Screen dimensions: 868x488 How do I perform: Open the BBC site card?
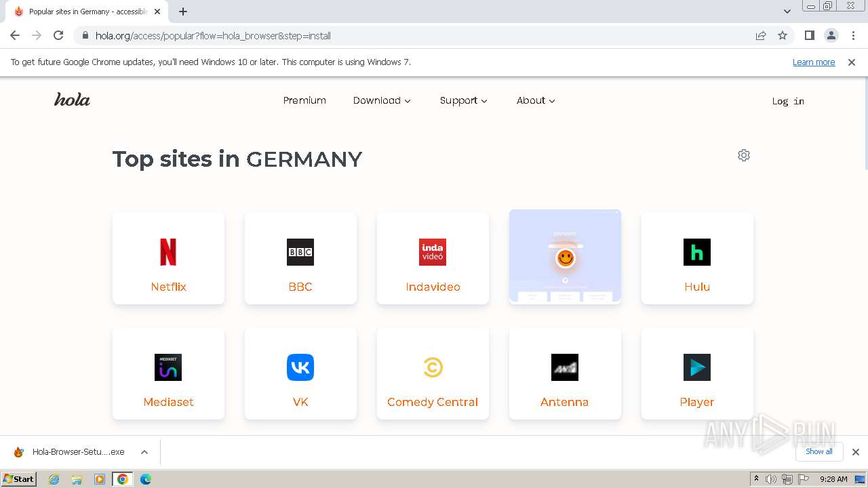pos(300,258)
